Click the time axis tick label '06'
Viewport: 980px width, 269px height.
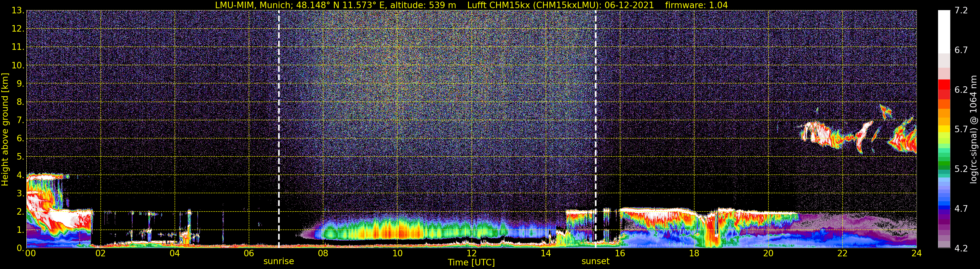click(249, 253)
